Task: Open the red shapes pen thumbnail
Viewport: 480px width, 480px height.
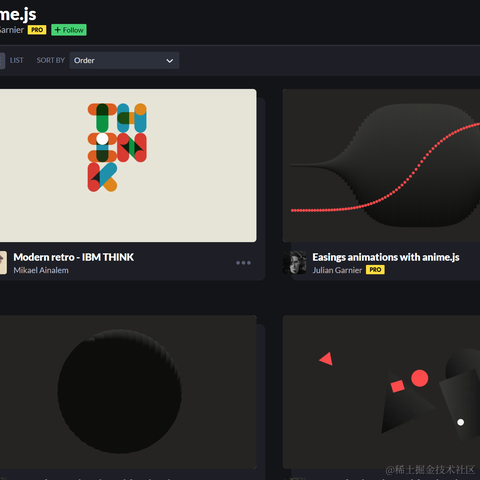Action: (381, 392)
